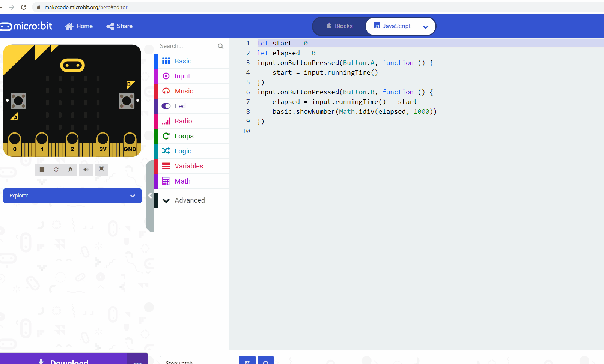Open the simulator in fullscreen
The image size is (604, 364).
[101, 170]
